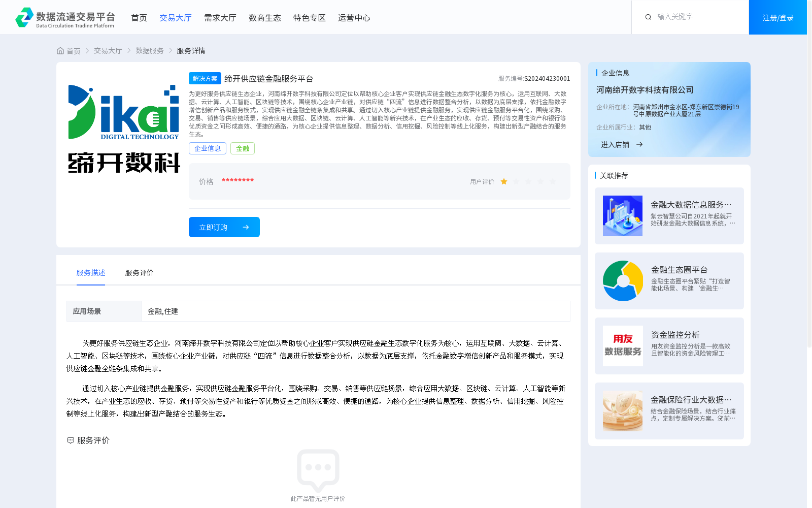Click the first gold rating star
The image size is (812, 508).
[504, 181]
